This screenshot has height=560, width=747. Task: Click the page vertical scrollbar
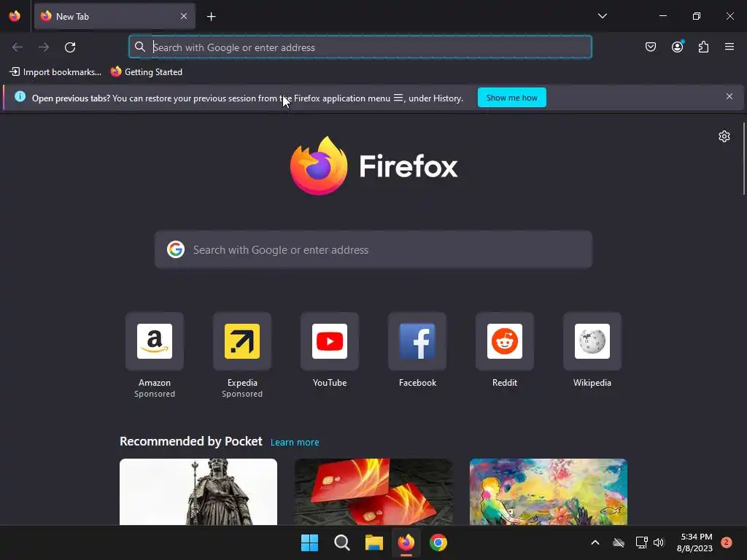tap(743, 158)
